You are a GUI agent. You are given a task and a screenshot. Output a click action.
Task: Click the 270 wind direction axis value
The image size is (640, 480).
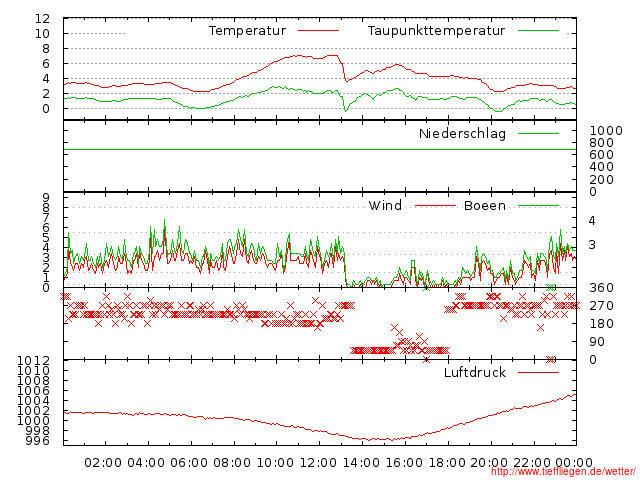(x=601, y=306)
